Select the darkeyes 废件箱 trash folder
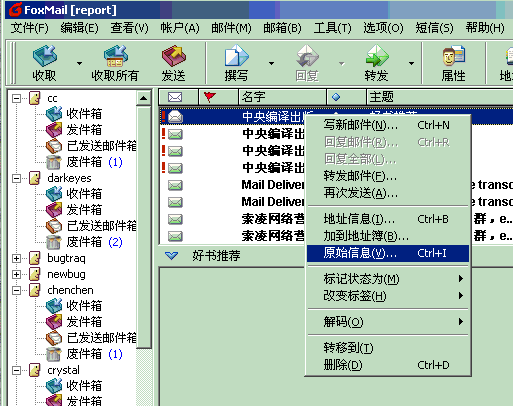Viewport: 513px width, 406px height. pos(84,242)
